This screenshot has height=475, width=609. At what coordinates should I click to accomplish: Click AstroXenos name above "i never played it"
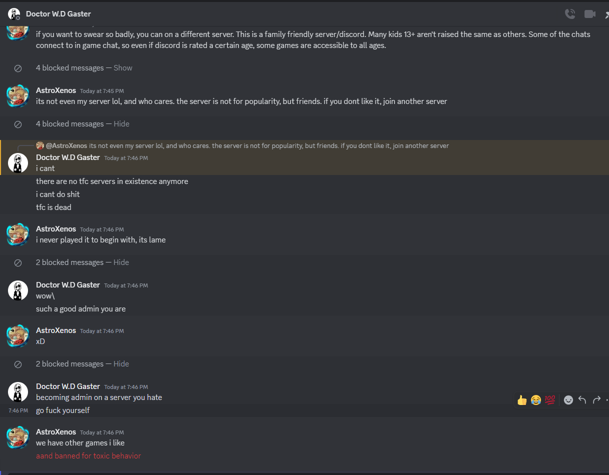pos(56,229)
